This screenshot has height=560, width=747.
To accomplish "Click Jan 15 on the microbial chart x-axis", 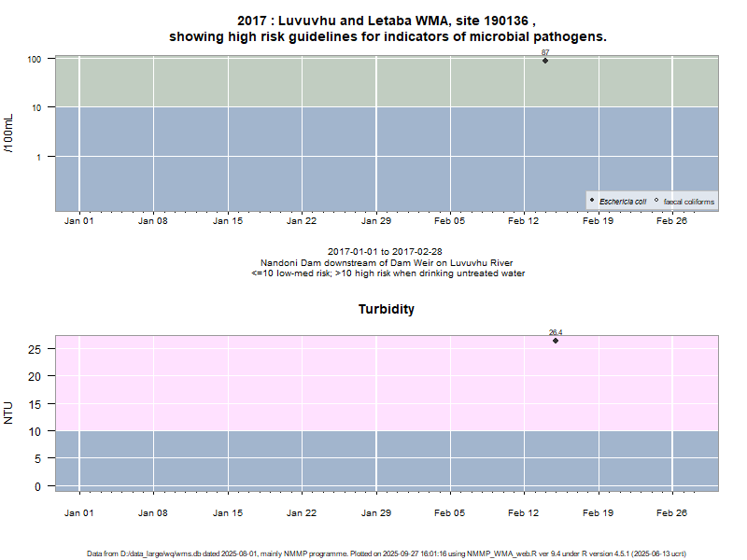I will (x=227, y=221).
